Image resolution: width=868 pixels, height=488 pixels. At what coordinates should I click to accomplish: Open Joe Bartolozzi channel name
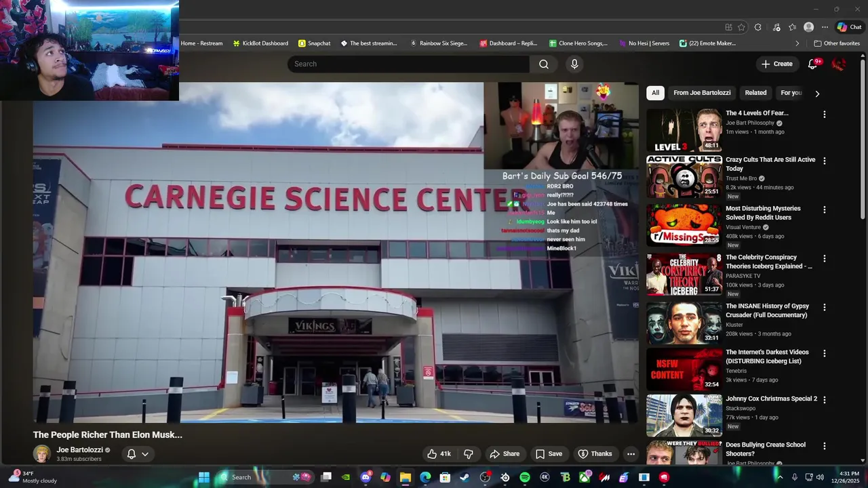pyautogui.click(x=79, y=449)
